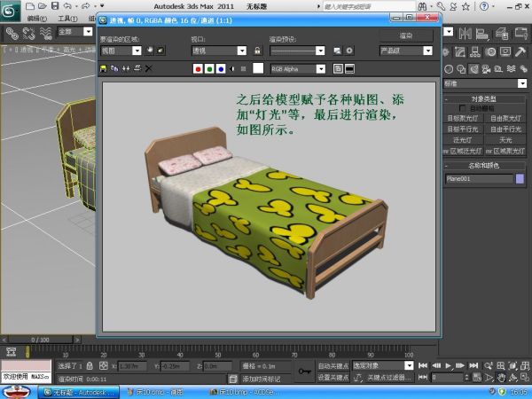The width and height of the screenshot is (532, 399).
Task: Print the rendered image
Action: [137, 69]
